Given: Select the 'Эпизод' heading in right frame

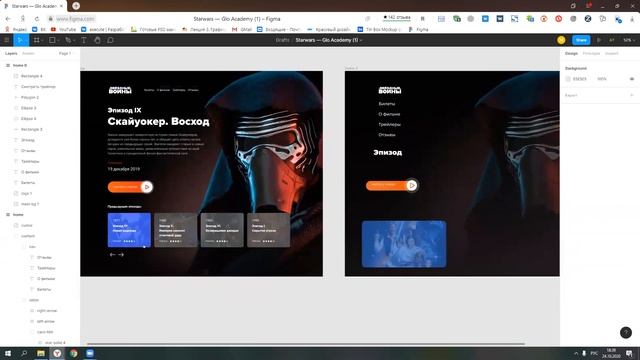Looking at the screenshot, I should click(x=388, y=152).
